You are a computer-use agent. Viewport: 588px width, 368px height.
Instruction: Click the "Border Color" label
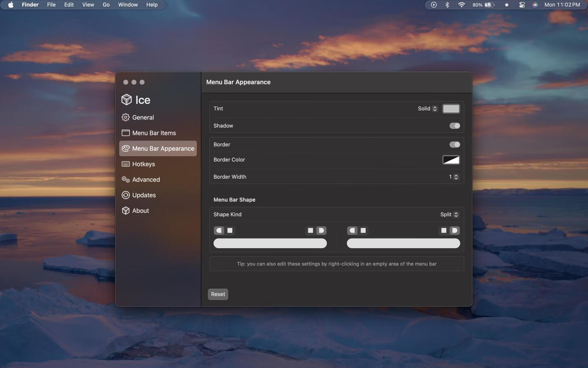(x=229, y=160)
